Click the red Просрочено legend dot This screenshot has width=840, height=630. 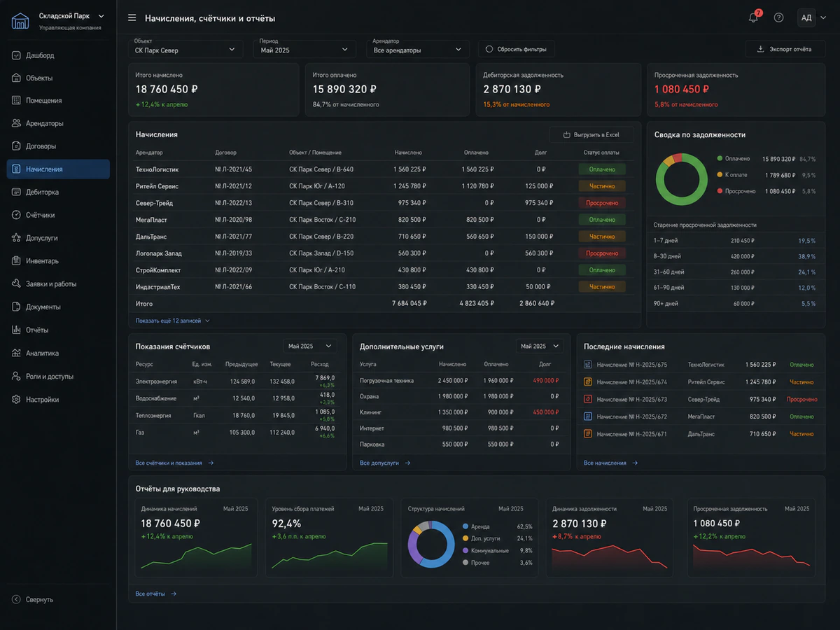point(720,191)
